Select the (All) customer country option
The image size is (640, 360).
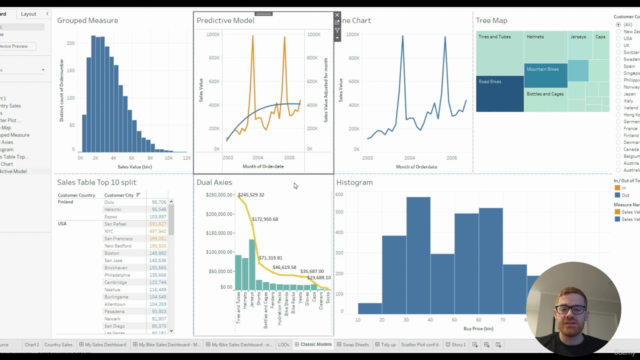618,24
